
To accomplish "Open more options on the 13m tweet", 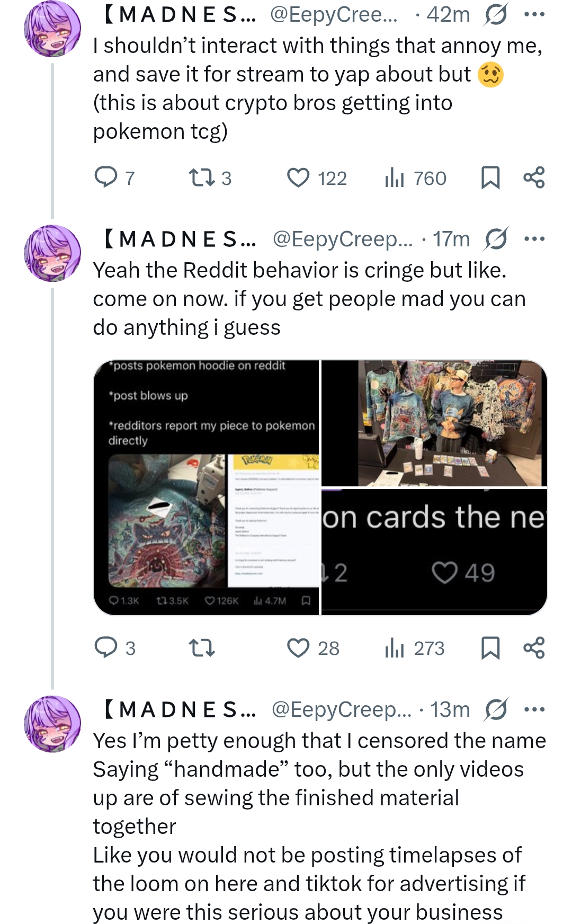I will 534,709.
